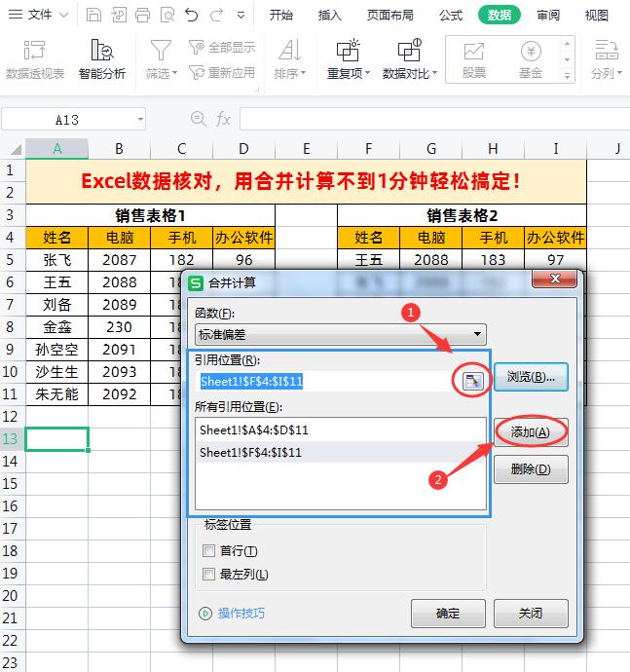Click the select-all corner triangle
This screenshot has height=672, width=630.
(16, 149)
